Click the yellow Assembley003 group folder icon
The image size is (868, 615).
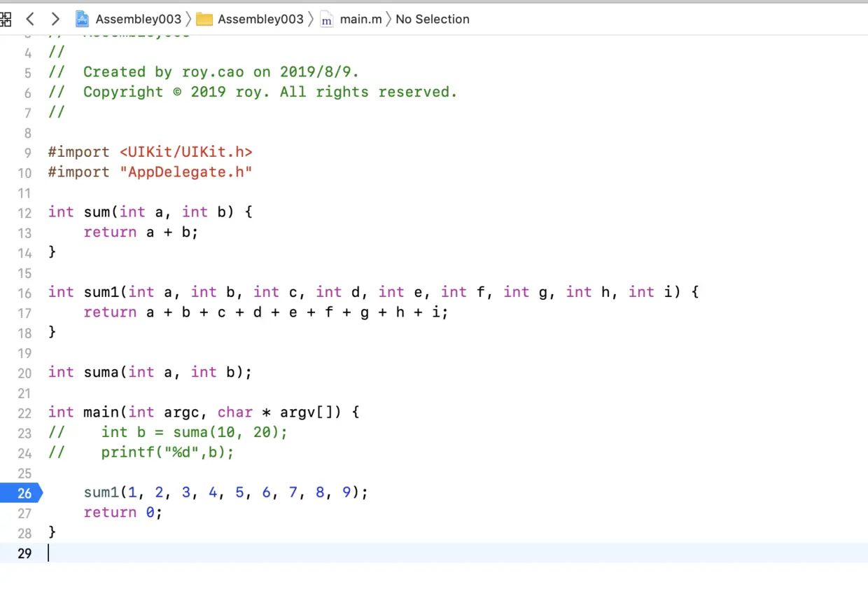[204, 19]
